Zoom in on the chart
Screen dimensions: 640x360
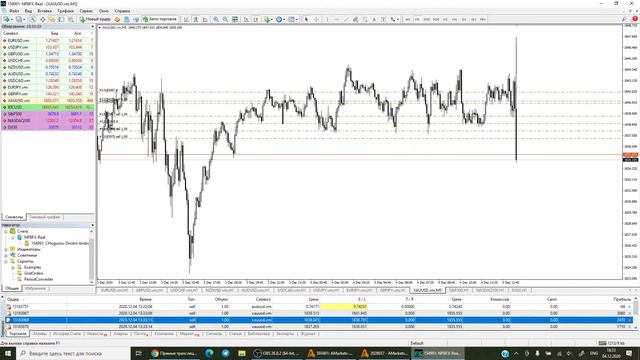[216, 19]
